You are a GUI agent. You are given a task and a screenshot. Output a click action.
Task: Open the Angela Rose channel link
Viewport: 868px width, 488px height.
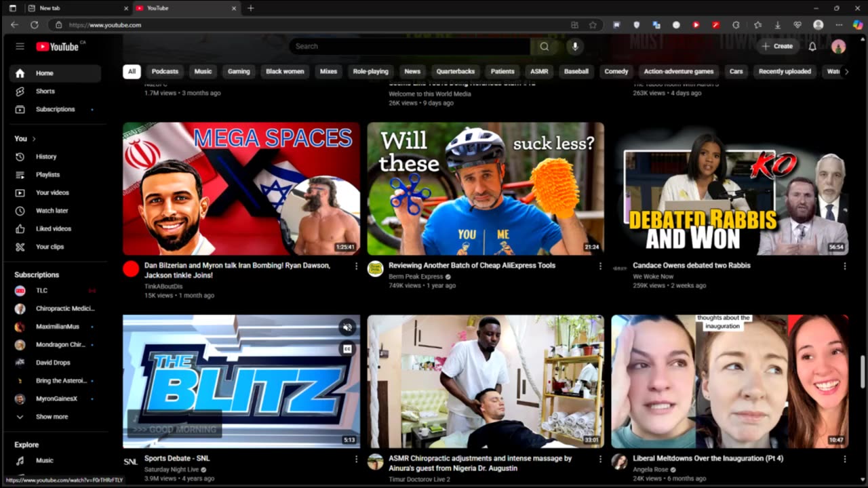click(650, 469)
